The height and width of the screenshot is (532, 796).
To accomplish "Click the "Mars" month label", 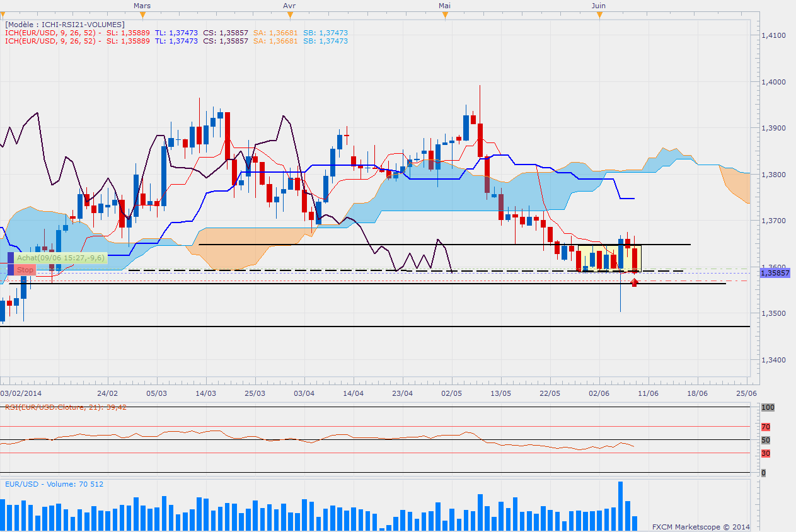I will (142, 5).
